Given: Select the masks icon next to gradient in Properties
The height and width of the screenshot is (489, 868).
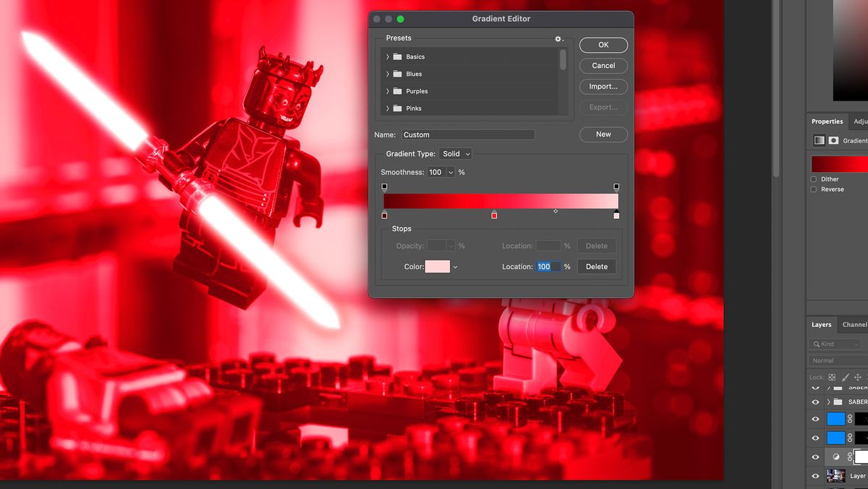Looking at the screenshot, I should 833,140.
